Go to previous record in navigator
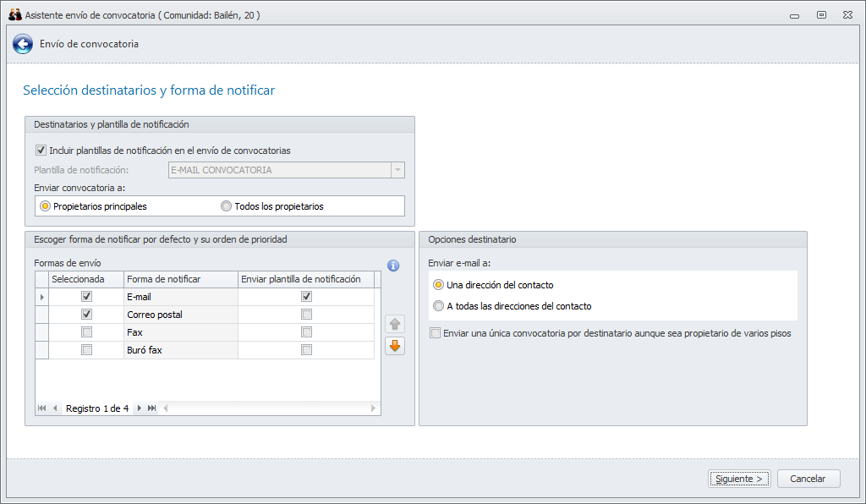Image resolution: width=866 pixels, height=504 pixels. tap(56, 408)
